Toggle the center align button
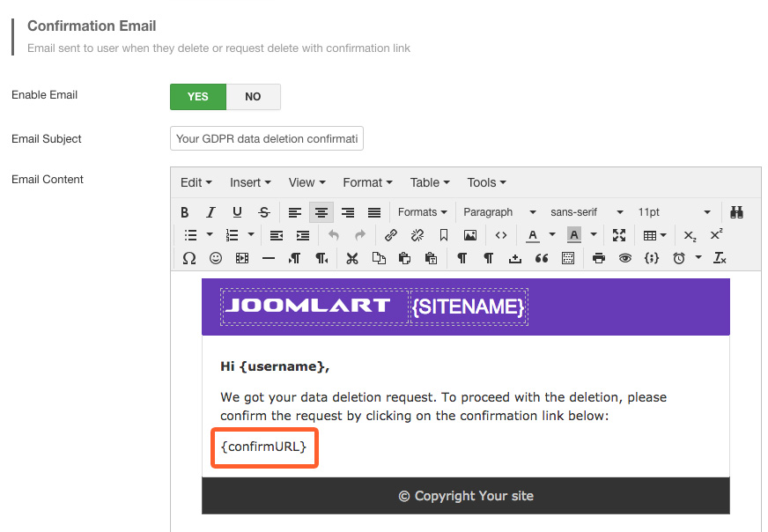The width and height of the screenshot is (768, 532). [321, 212]
